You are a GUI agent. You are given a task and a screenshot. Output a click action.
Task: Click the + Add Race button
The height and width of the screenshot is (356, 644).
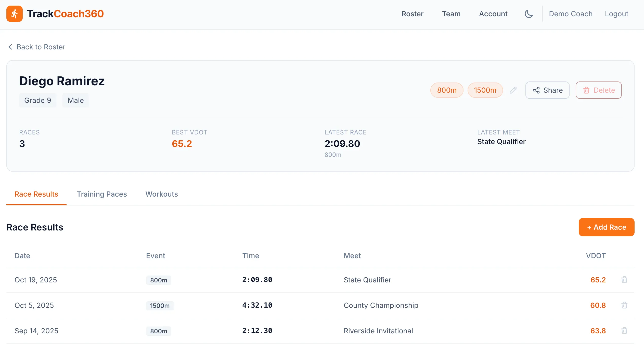pyautogui.click(x=607, y=227)
